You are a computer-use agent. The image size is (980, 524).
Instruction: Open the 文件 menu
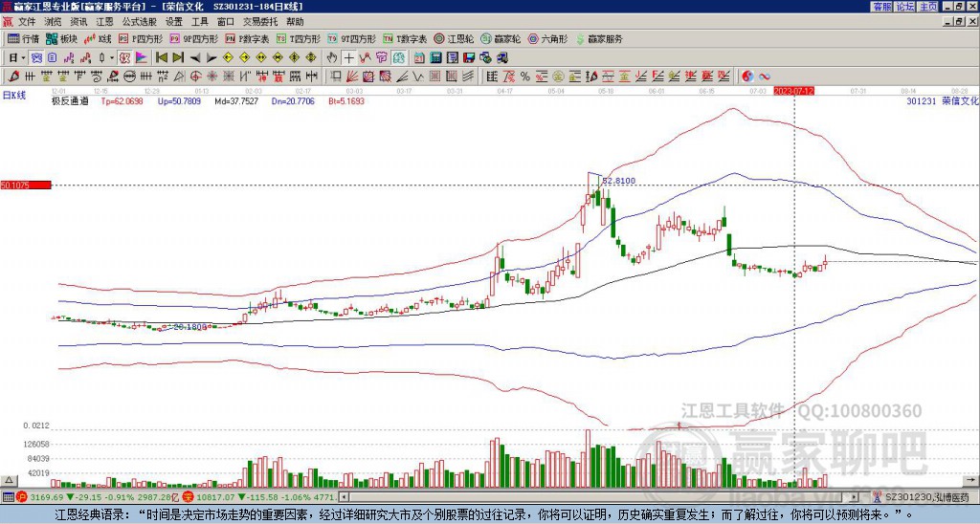point(27,22)
